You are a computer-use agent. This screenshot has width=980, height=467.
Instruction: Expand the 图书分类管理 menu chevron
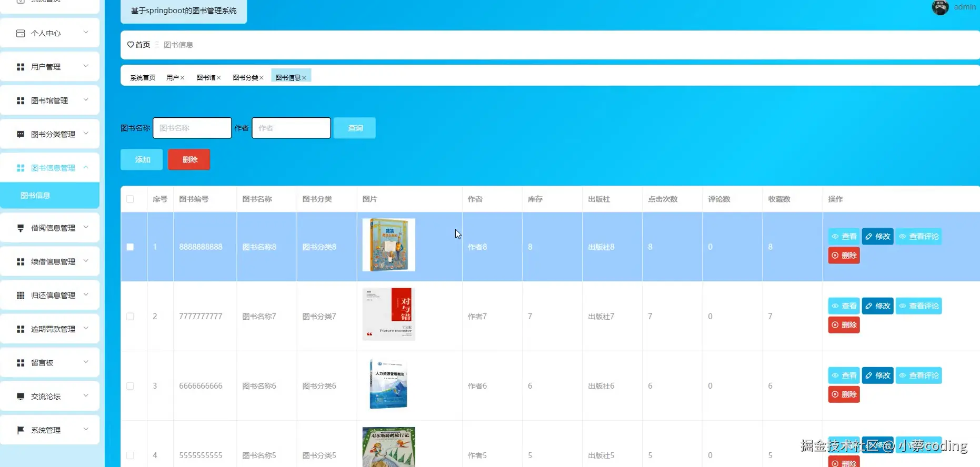click(x=86, y=134)
